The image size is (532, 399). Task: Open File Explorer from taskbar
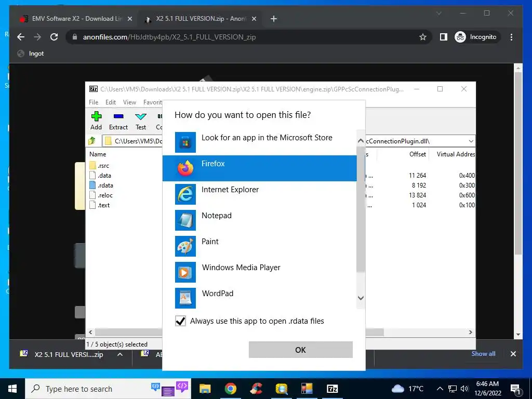pyautogui.click(x=205, y=389)
